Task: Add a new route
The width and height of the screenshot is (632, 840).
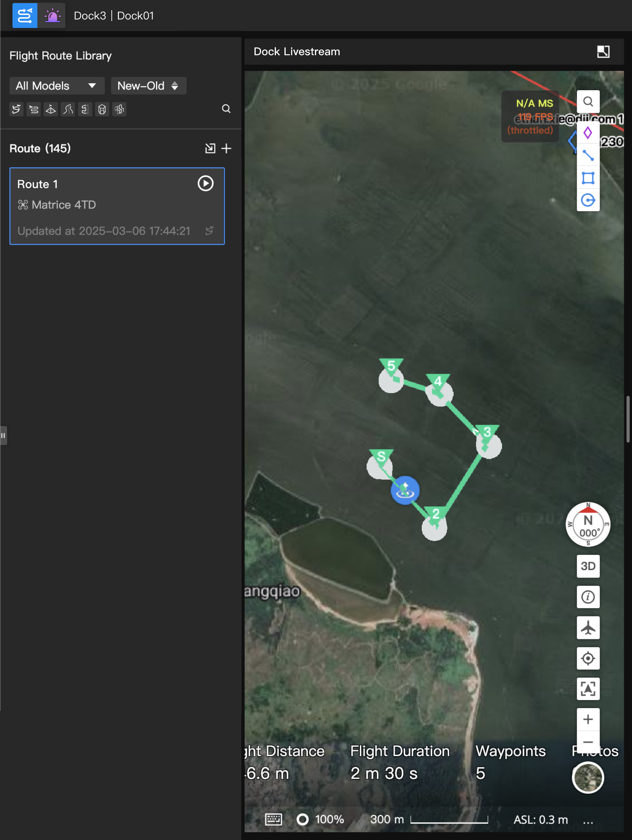Action: (226, 148)
